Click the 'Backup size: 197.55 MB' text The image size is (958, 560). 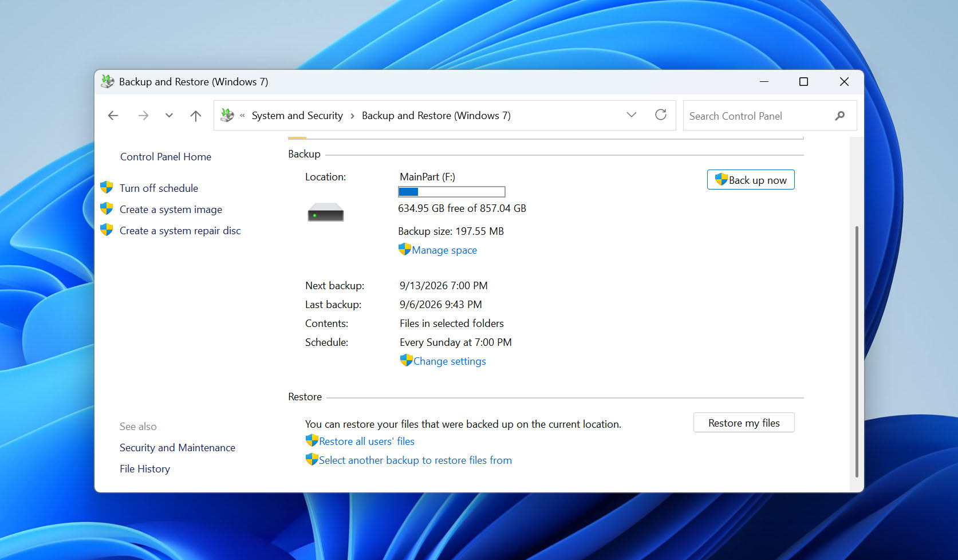451,231
